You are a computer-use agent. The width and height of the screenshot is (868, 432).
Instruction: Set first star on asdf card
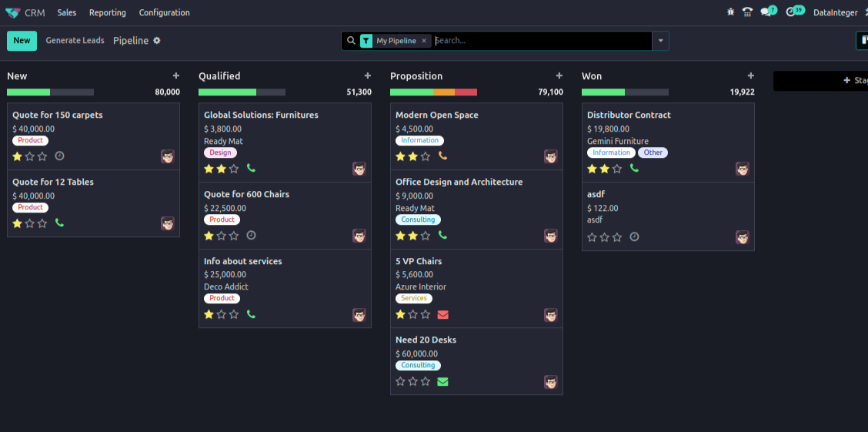click(x=593, y=237)
